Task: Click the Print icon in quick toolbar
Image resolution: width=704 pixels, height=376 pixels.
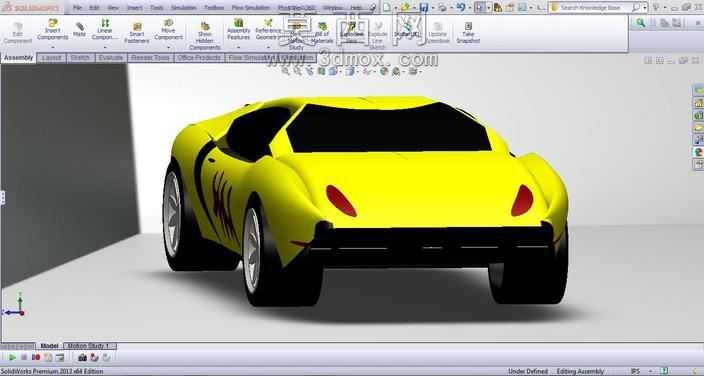Action: click(442, 7)
